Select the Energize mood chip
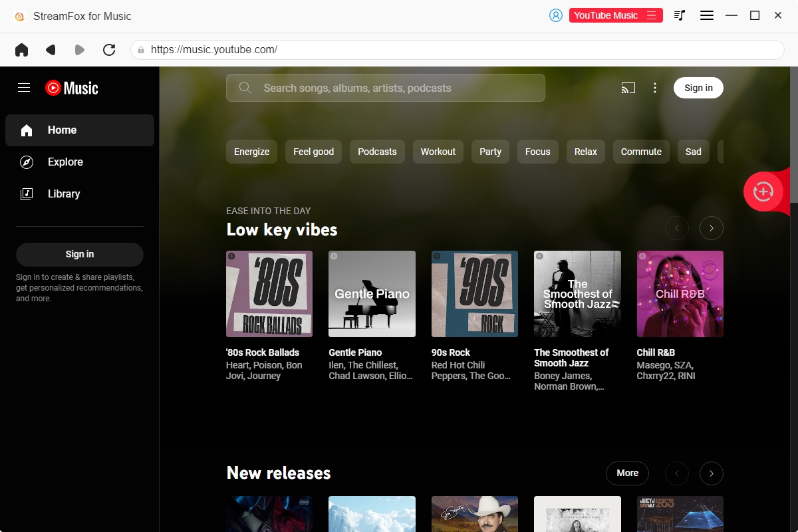 (x=252, y=152)
